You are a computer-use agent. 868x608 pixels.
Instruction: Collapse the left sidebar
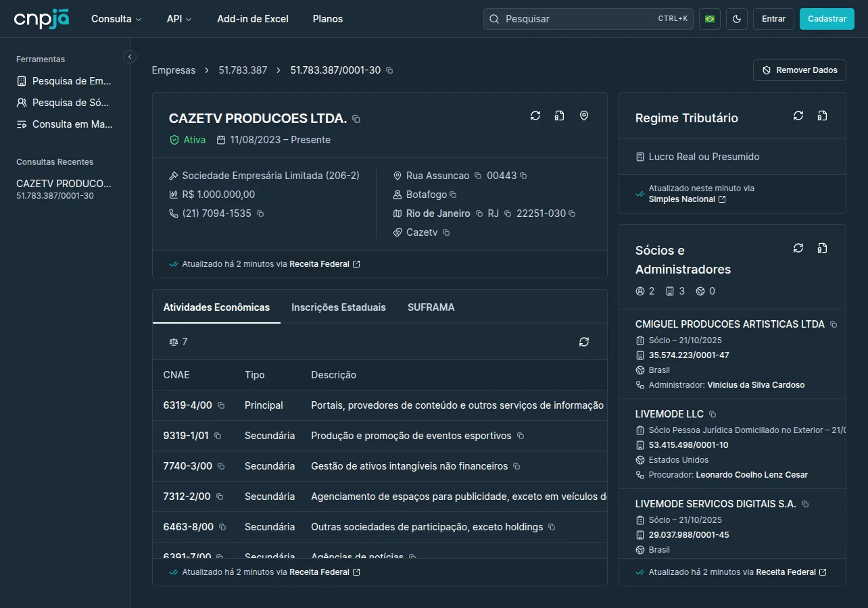130,57
